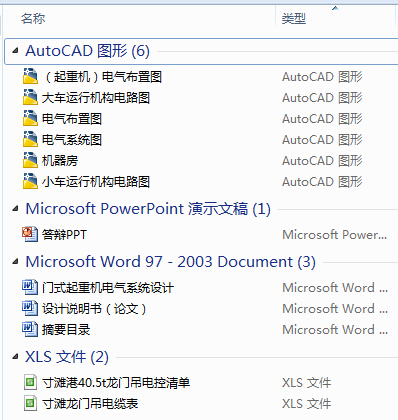Viewport: 398px width, 420px height.
Task: Click the AutoCAD icon of 大车运行机构电路图
Action: [x=30, y=97]
